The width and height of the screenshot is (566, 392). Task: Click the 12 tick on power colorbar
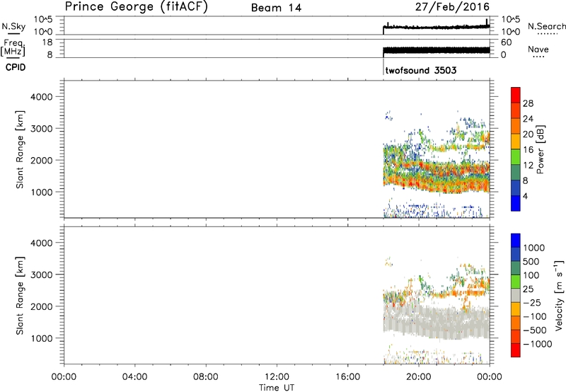point(528,166)
